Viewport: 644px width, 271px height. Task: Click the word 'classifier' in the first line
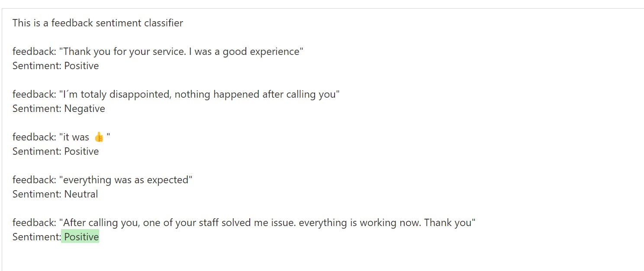pyautogui.click(x=161, y=23)
